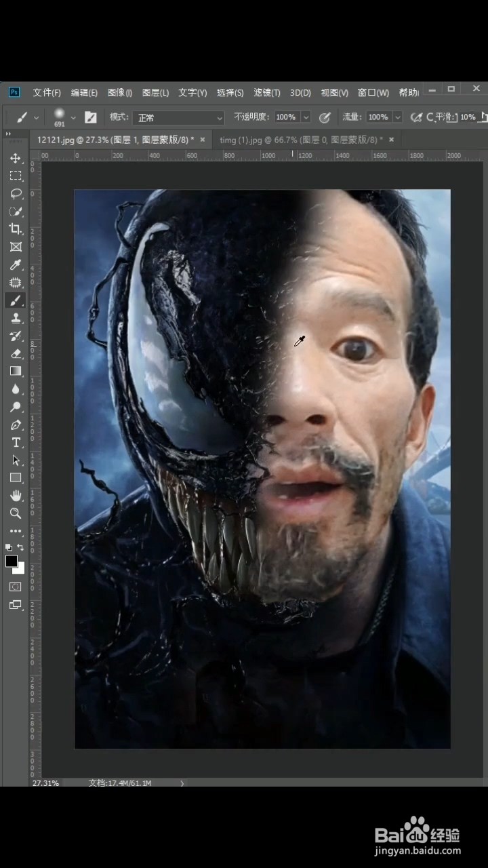Toggle pressure for opacity
The height and width of the screenshot is (868, 488).
tap(325, 117)
